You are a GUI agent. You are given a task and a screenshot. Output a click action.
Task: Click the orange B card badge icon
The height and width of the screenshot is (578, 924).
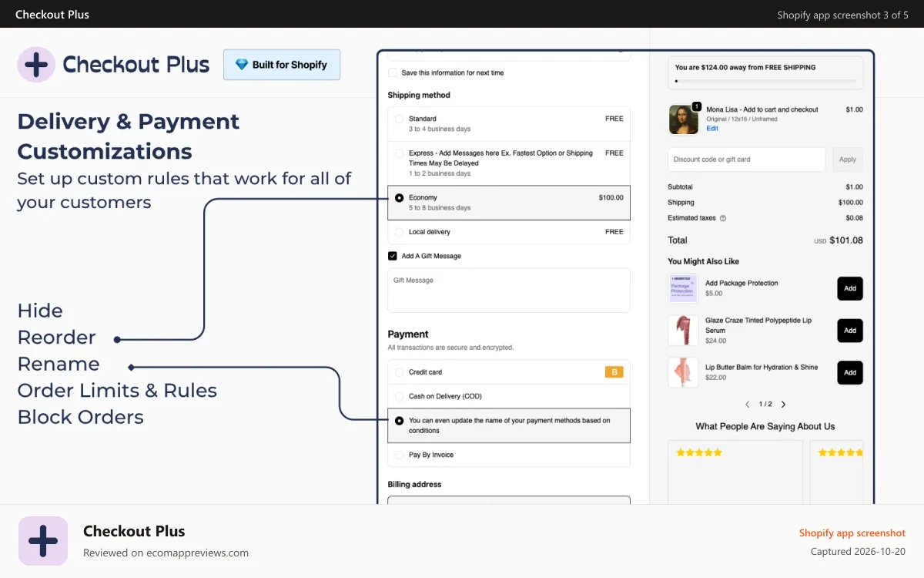click(x=614, y=372)
